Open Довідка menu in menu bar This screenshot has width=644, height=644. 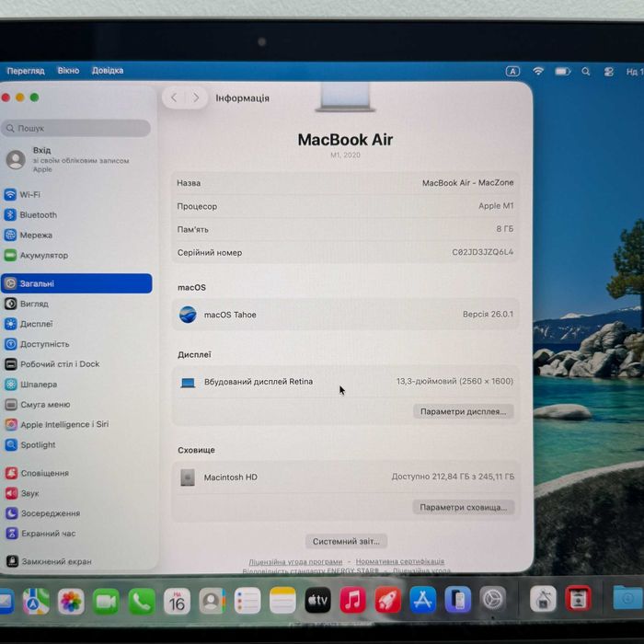pos(108,70)
